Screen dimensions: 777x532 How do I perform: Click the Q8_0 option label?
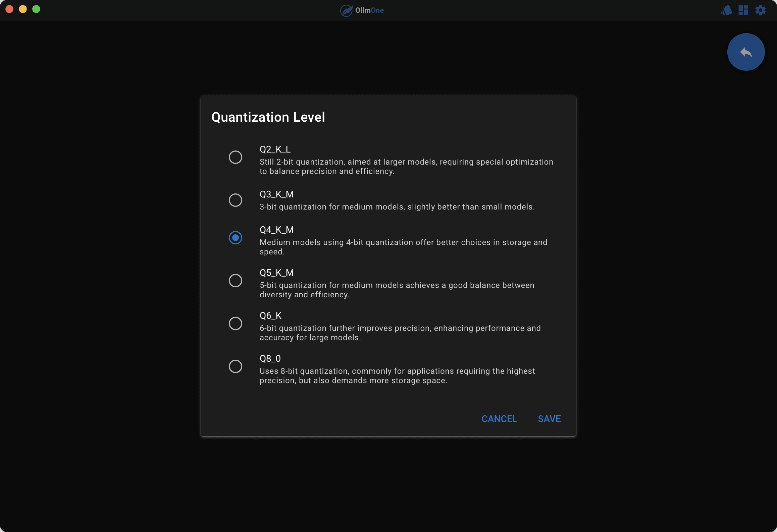click(270, 358)
